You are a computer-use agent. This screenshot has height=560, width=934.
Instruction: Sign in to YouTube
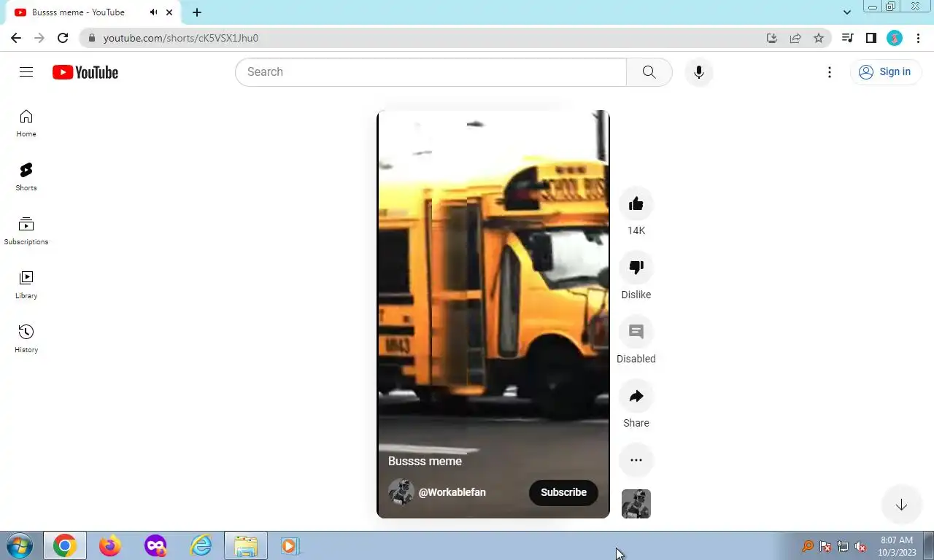(885, 71)
